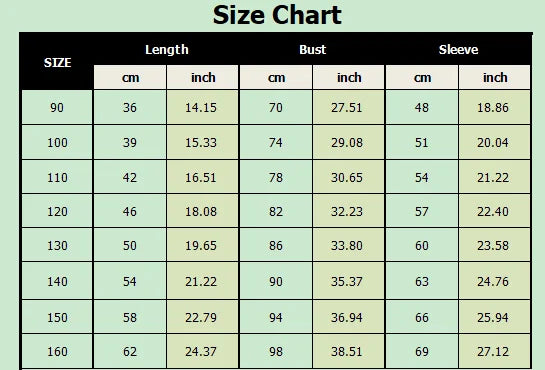Select the size 160 cell
Viewport: 545px width, 370px height.
[57, 351]
